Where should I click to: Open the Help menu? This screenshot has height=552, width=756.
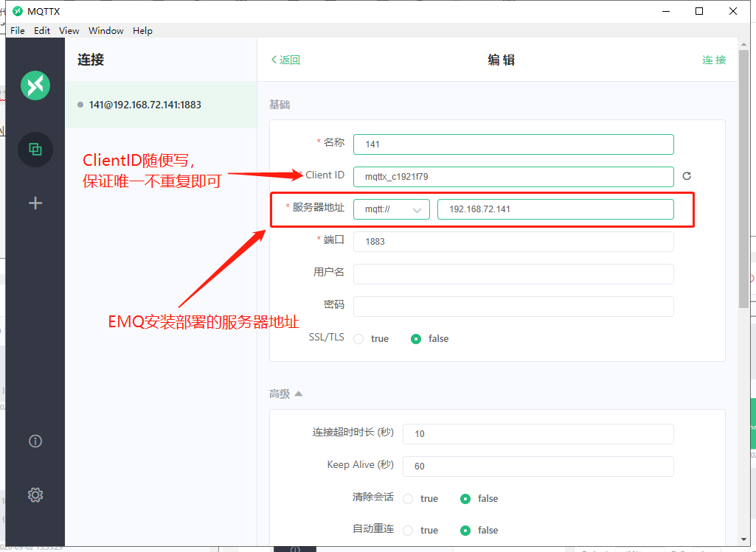pyautogui.click(x=142, y=31)
